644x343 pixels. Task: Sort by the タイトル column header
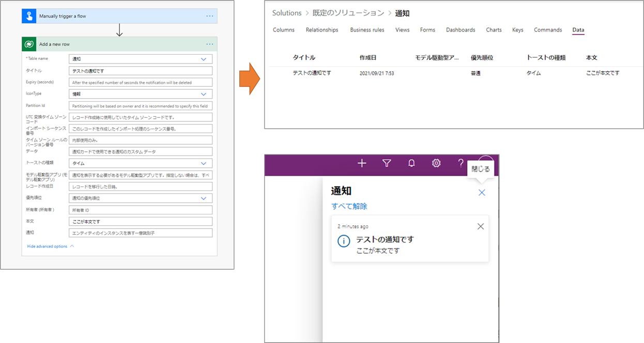304,58
